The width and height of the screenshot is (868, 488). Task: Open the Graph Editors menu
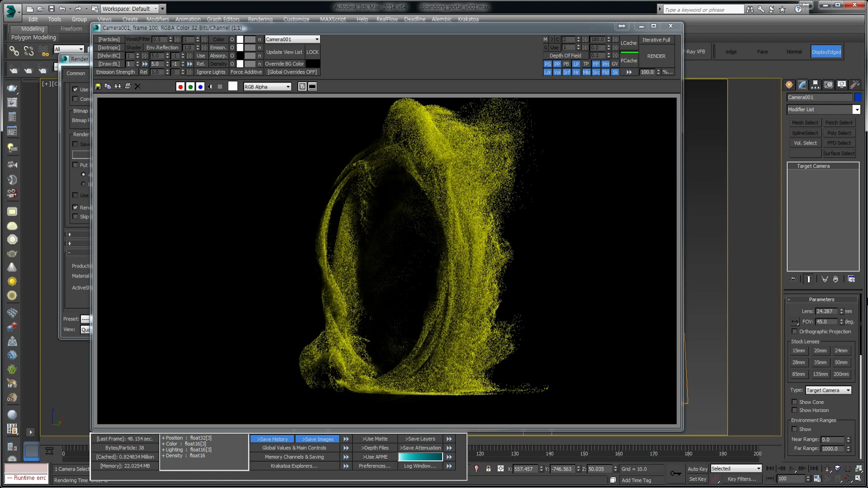point(223,19)
